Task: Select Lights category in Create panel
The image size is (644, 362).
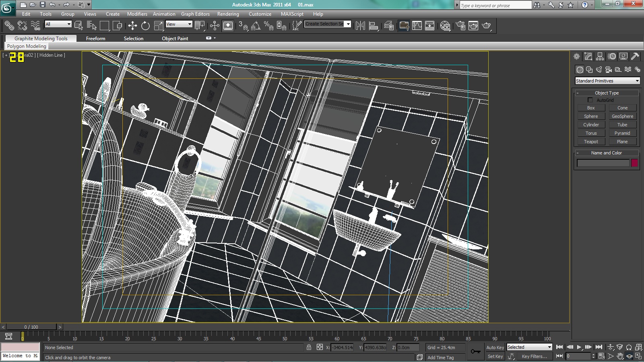Action: pyautogui.click(x=599, y=70)
